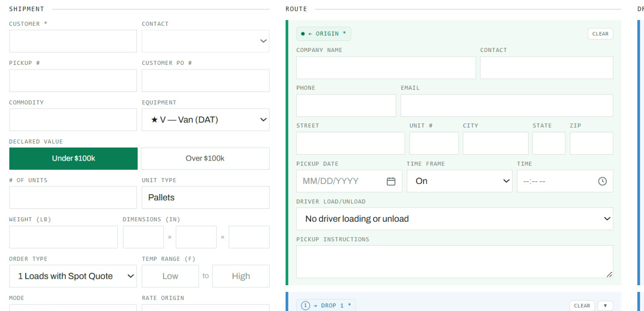Focus the origin Contact field
The width and height of the screenshot is (644, 311).
click(x=546, y=68)
